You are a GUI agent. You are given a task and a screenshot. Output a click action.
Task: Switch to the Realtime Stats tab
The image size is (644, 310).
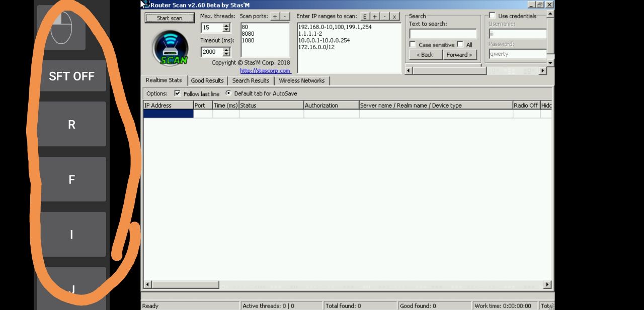tap(164, 80)
